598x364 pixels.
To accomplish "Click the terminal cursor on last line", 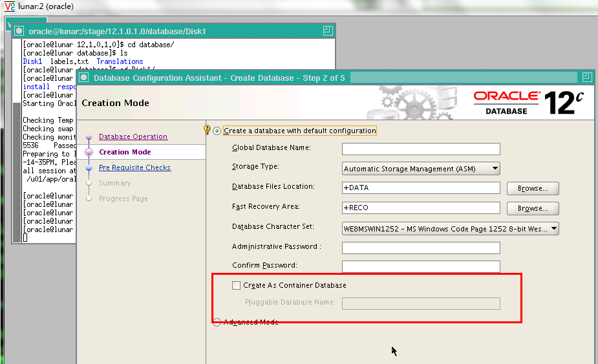I will (x=25, y=238).
